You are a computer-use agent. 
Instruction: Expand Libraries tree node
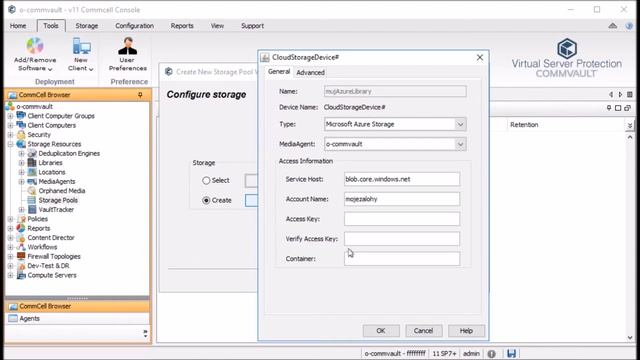click(22, 163)
